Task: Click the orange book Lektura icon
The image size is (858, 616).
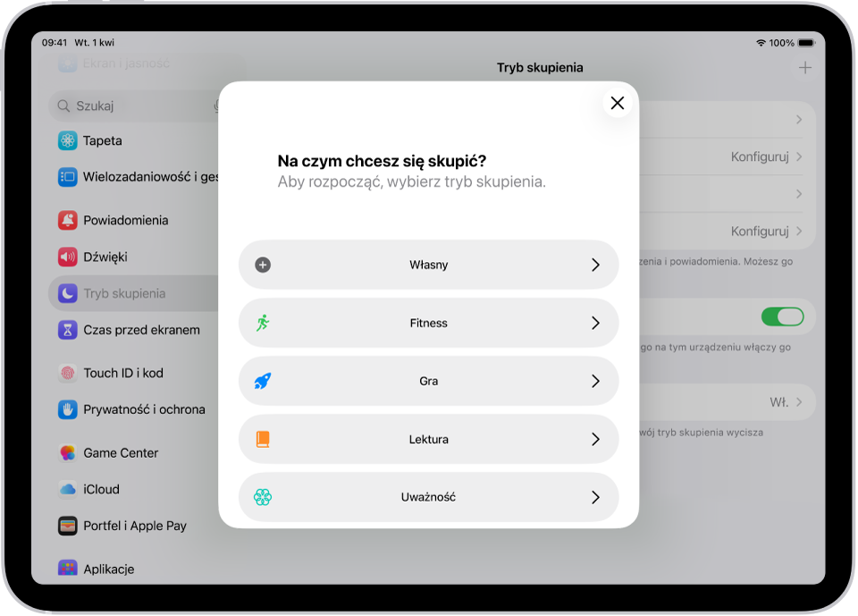Action: point(263,439)
